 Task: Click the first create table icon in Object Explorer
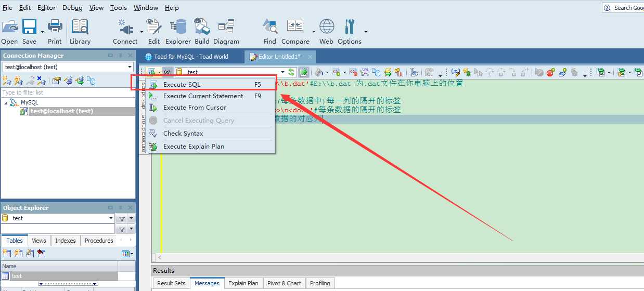7,254
